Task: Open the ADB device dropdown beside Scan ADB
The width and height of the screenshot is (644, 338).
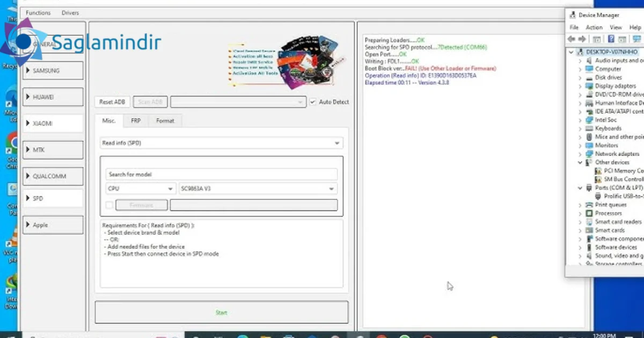Action: coord(238,102)
